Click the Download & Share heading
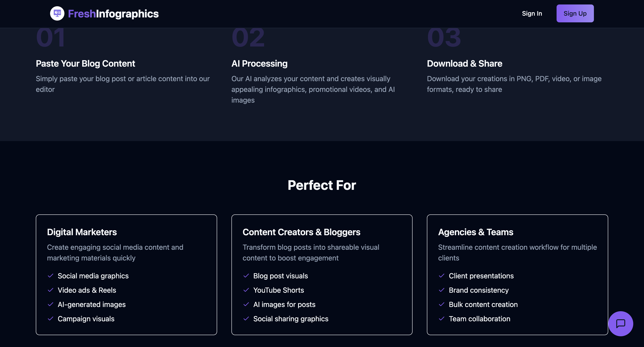Image resolution: width=644 pixels, height=347 pixels. [464, 63]
